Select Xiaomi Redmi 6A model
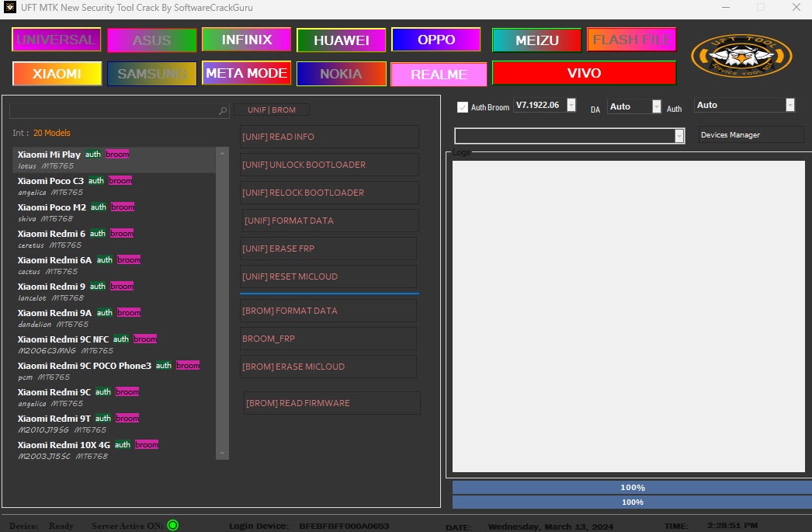Screen dimensions: 812x532 click(x=114, y=265)
